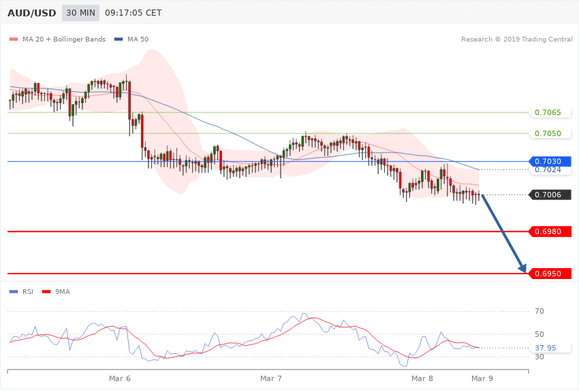The width and height of the screenshot is (579, 392).
Task: Click the Research © 2019 Trading Central credit
Action: (x=516, y=39)
